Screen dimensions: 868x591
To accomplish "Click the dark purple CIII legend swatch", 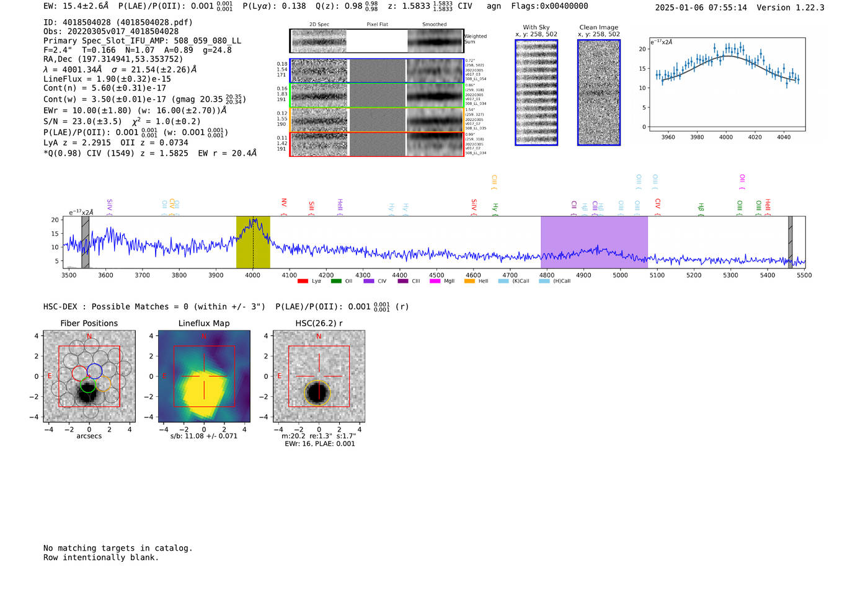I will (x=403, y=282).
